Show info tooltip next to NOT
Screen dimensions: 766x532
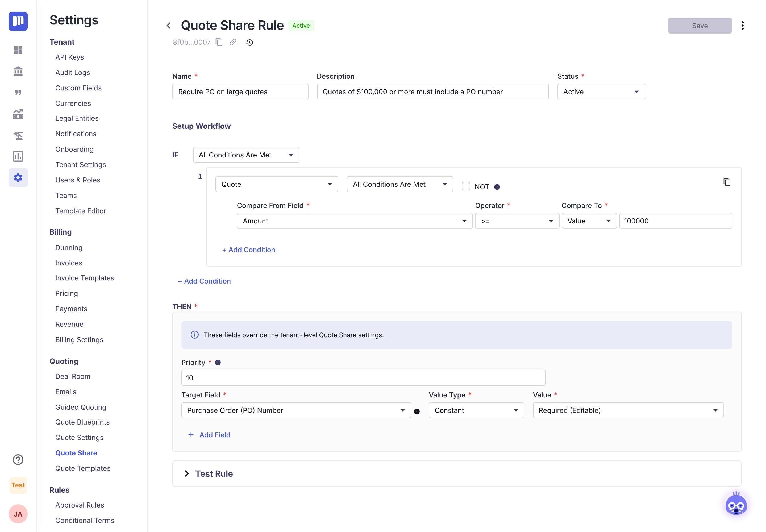click(x=497, y=187)
